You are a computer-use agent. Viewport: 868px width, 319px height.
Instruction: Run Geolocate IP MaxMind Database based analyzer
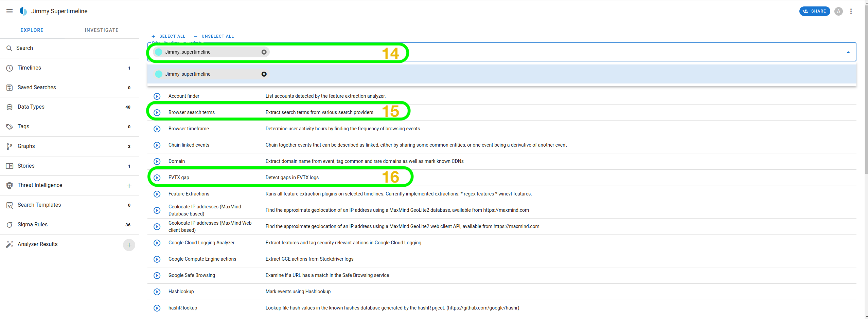157,210
